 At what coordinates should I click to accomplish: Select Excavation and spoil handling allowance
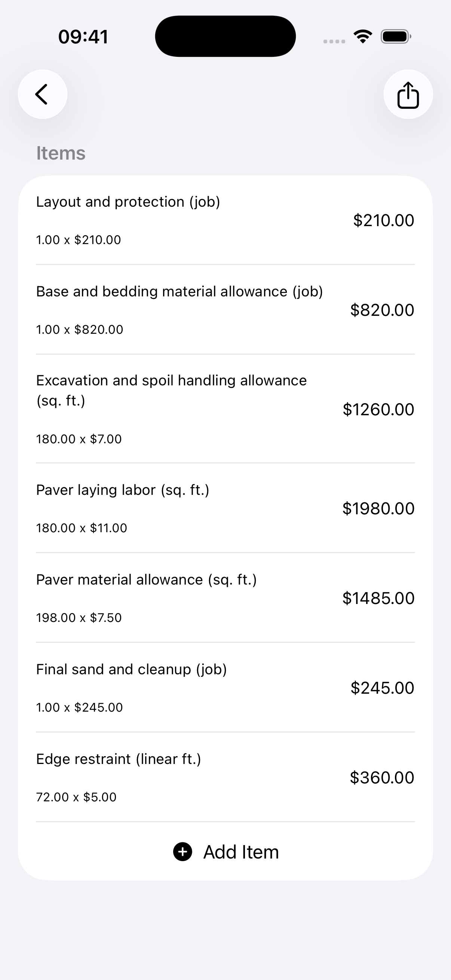(225, 409)
